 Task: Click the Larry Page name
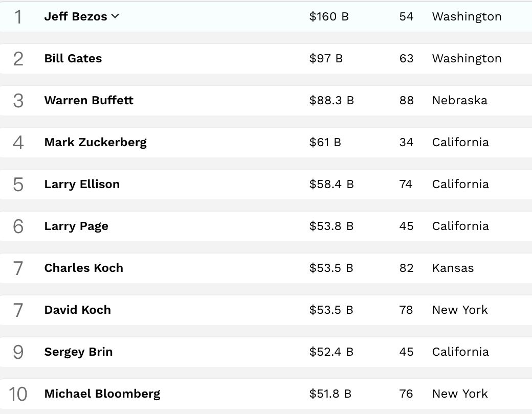76,226
